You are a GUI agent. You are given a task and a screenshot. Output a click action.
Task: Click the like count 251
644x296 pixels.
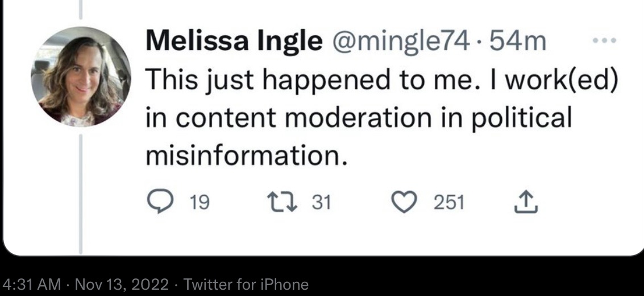pos(449,203)
